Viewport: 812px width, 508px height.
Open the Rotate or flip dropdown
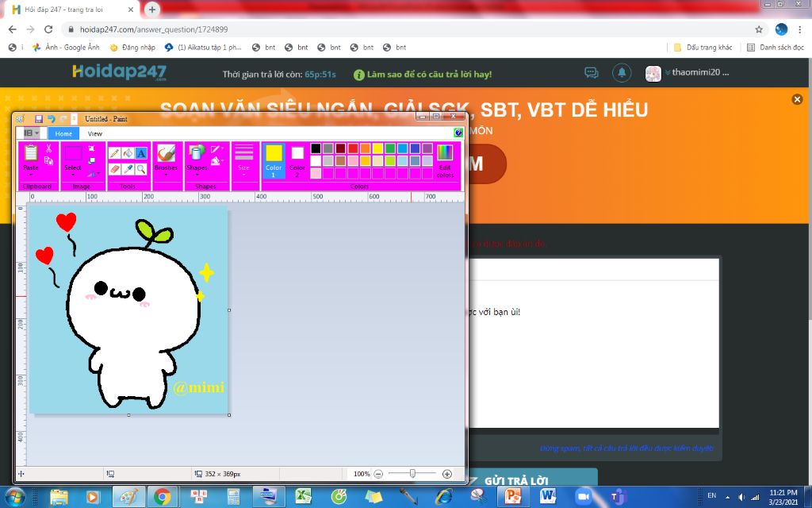(94, 173)
